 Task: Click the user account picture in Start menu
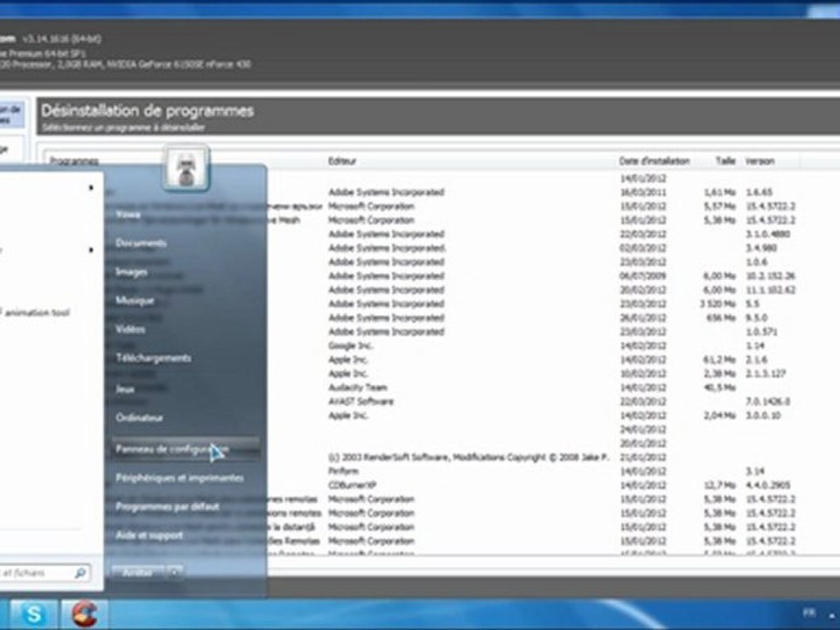point(185,168)
